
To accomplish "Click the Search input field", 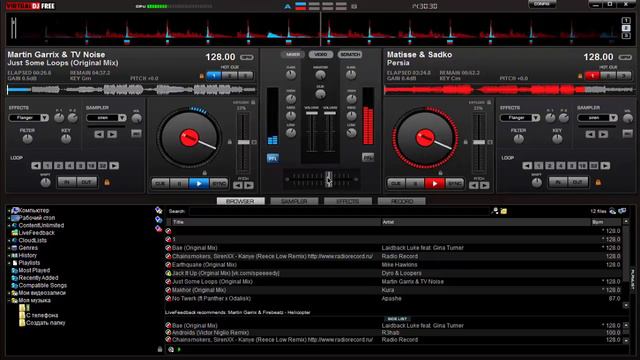I will pos(339,211).
